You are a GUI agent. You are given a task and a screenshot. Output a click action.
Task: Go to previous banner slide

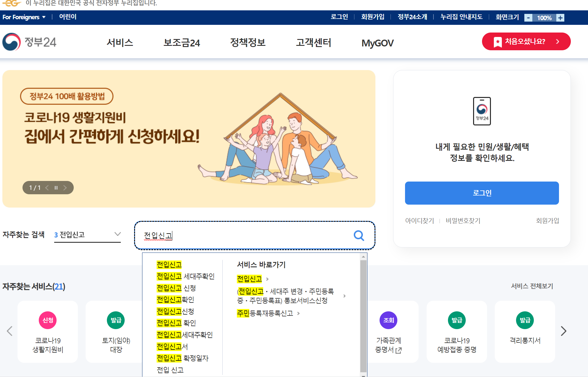click(x=47, y=188)
